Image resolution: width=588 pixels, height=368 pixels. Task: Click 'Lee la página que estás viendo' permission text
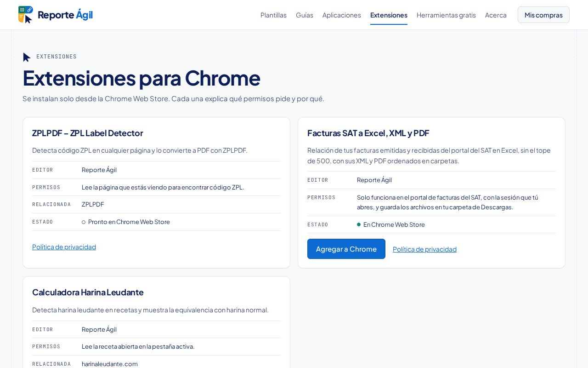point(163,187)
